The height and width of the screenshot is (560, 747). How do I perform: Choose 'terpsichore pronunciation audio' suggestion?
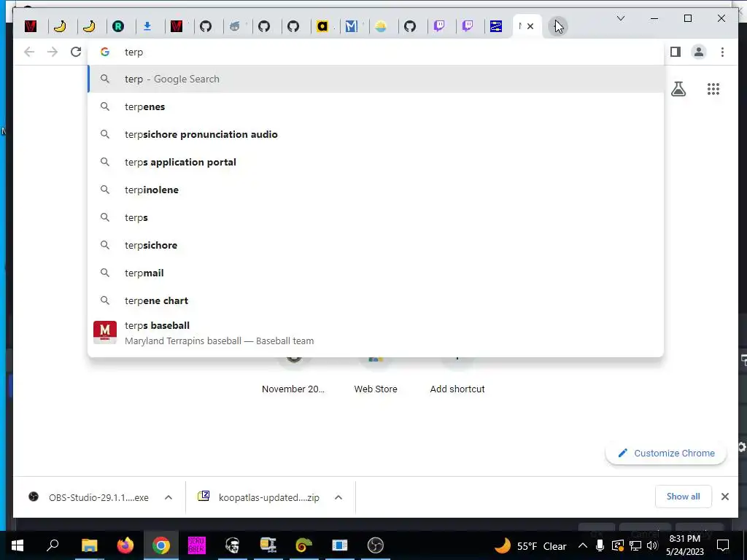coord(376,134)
